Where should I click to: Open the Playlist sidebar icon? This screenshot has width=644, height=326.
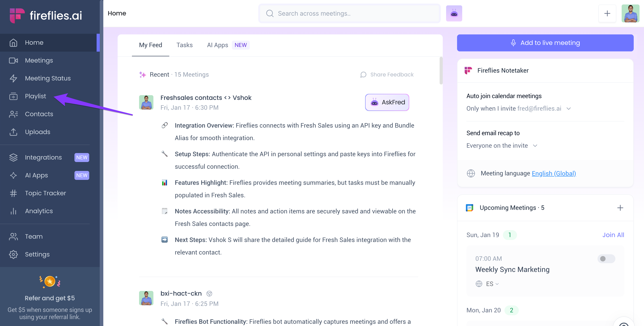(13, 96)
